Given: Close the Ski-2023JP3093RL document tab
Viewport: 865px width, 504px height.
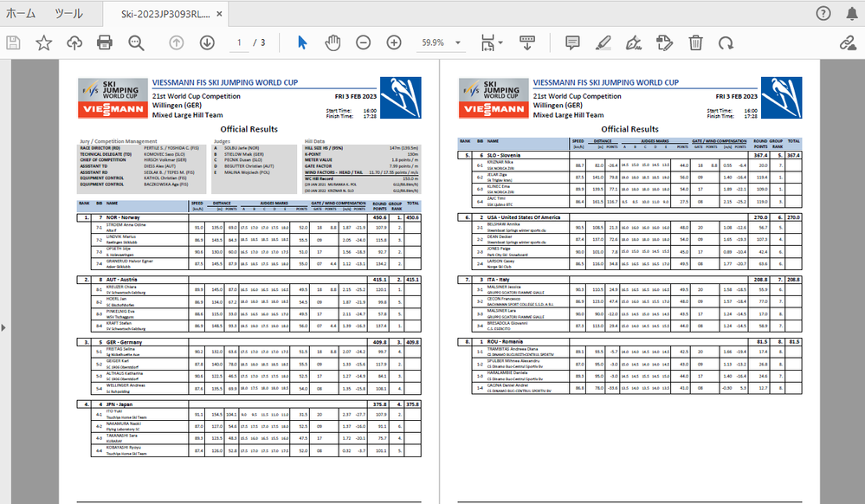Looking at the screenshot, I should [219, 15].
